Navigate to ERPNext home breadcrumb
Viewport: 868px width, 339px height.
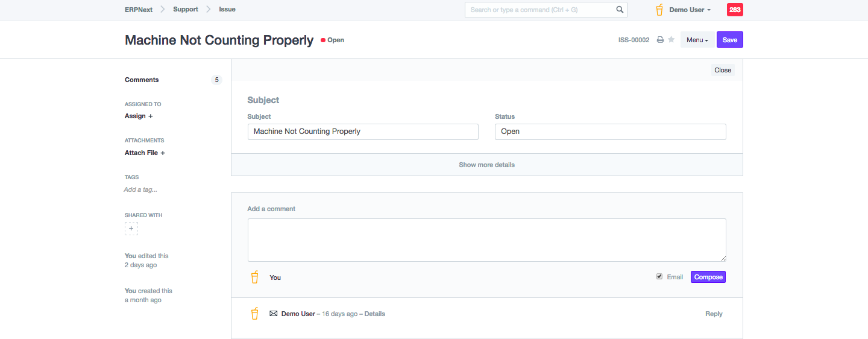click(139, 9)
